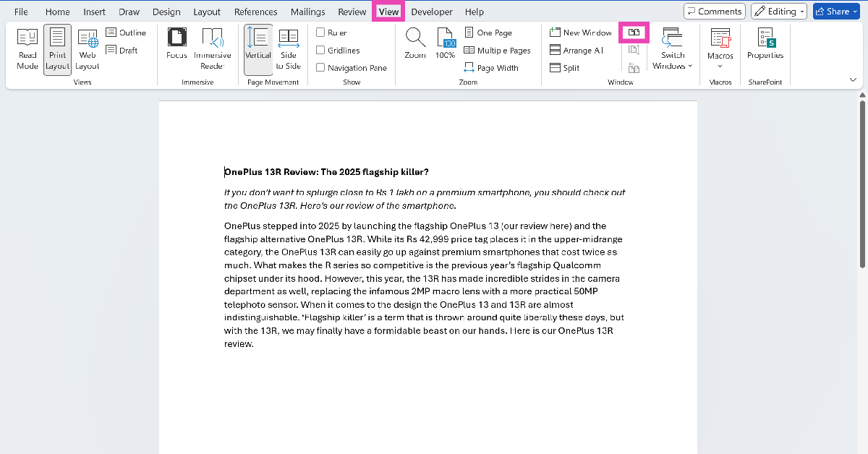Open a New Window
868x454 pixels.
581,33
